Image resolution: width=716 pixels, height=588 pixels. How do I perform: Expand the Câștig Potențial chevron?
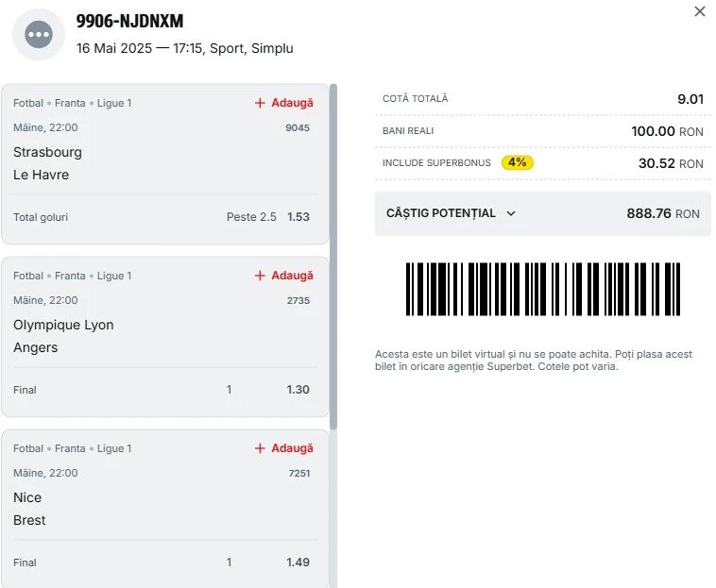pos(511,213)
